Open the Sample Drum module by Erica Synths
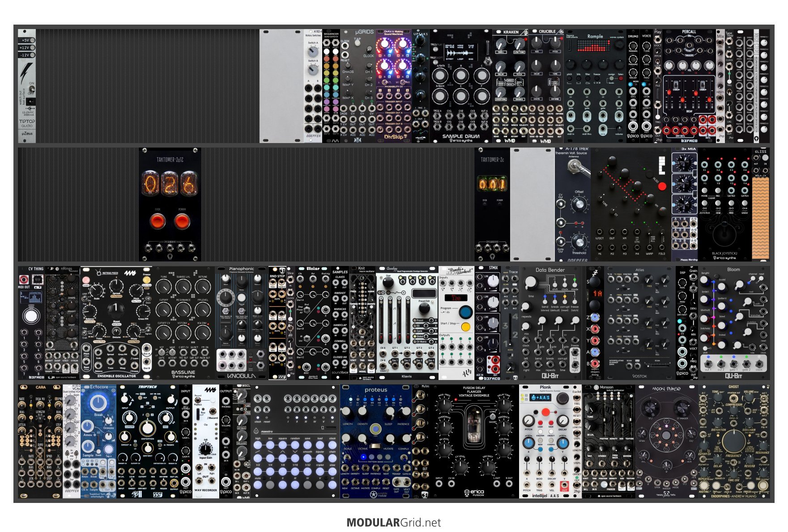 [460, 86]
